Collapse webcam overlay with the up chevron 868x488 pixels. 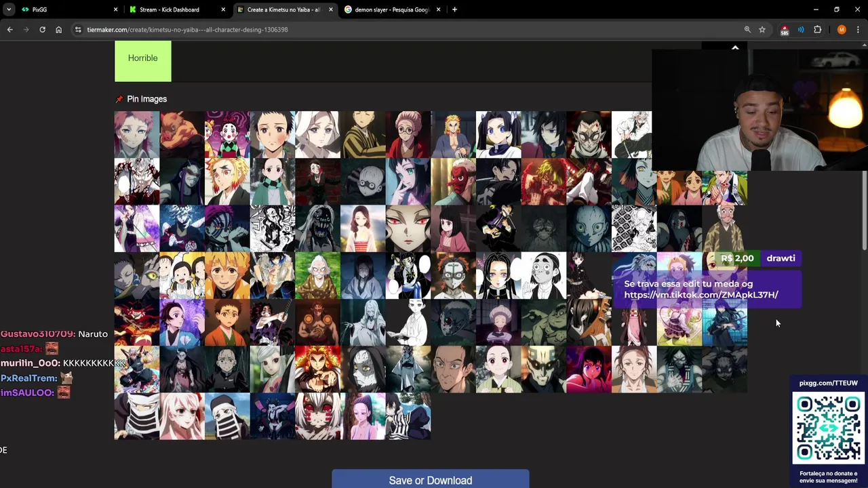coord(735,47)
